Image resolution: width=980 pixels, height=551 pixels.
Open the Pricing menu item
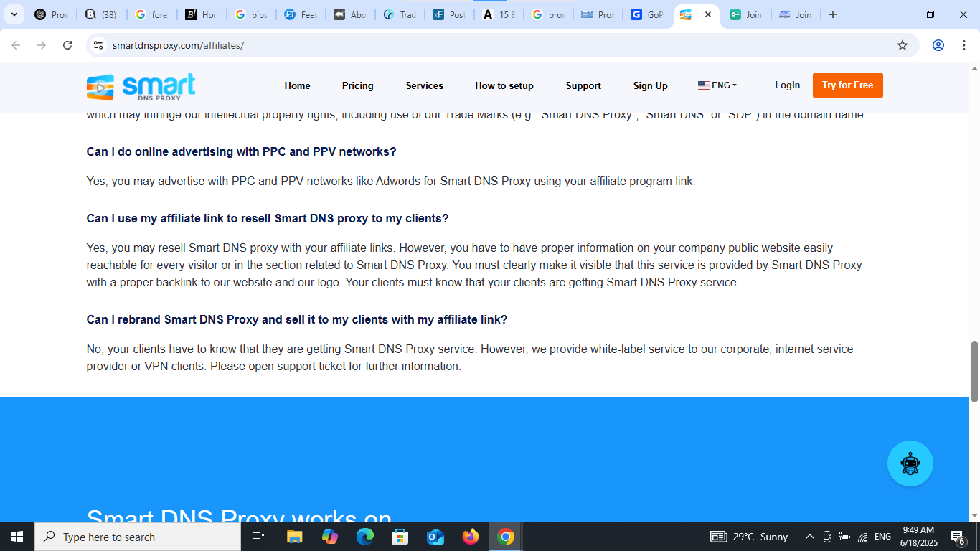[358, 85]
